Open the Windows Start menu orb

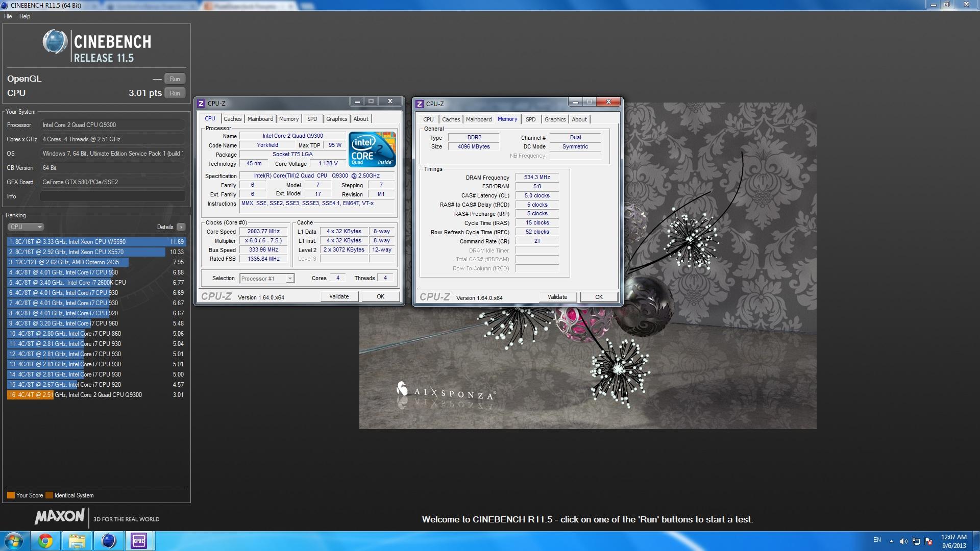click(x=14, y=541)
